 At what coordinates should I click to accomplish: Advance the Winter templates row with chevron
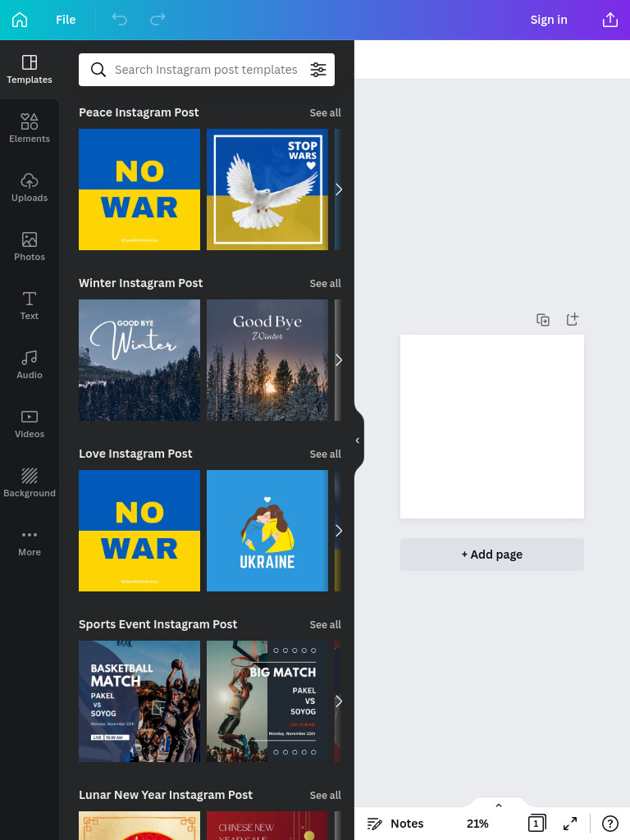pyautogui.click(x=339, y=360)
